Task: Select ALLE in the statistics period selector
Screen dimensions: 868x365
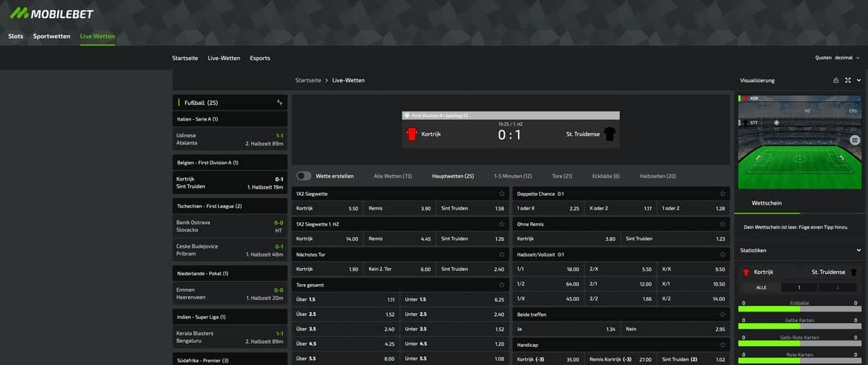Action: [761, 287]
